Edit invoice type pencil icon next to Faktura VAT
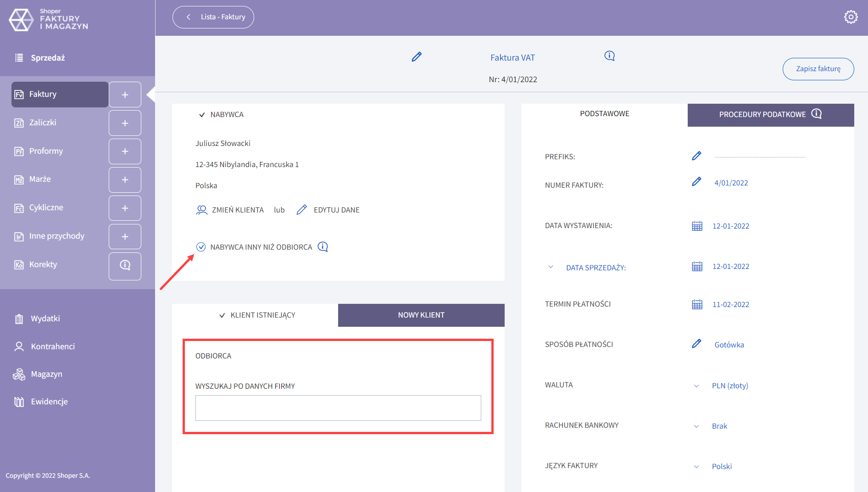The image size is (868, 492). (417, 57)
